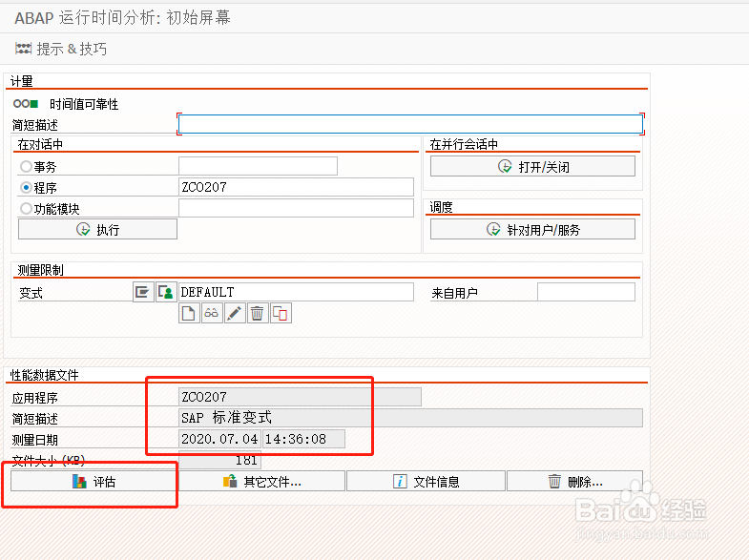This screenshot has height=560, width=749.
Task: Edit variant with the pencil icon
Action: (x=235, y=313)
